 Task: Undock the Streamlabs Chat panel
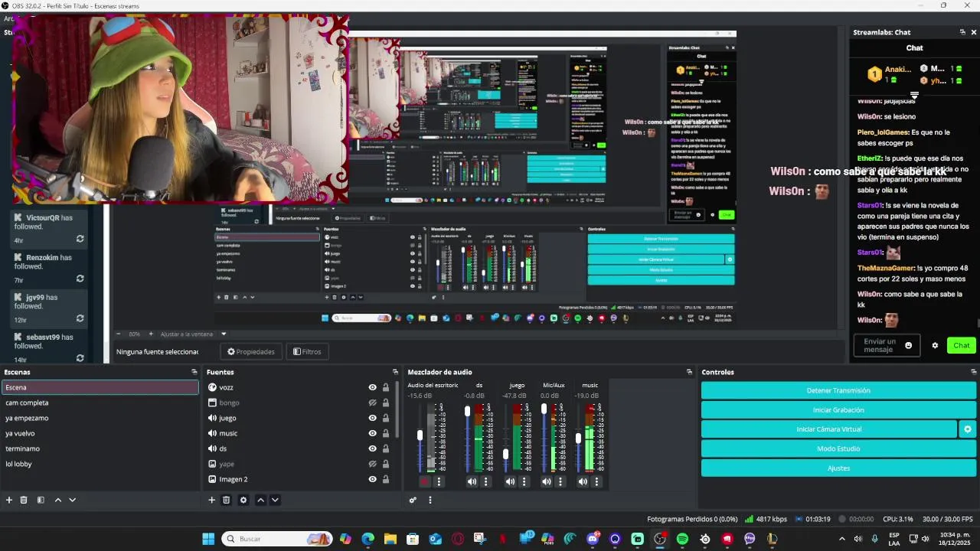(962, 32)
